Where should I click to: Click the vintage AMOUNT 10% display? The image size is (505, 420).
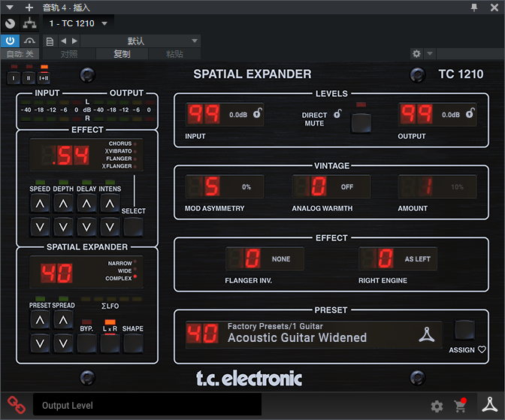coord(437,186)
